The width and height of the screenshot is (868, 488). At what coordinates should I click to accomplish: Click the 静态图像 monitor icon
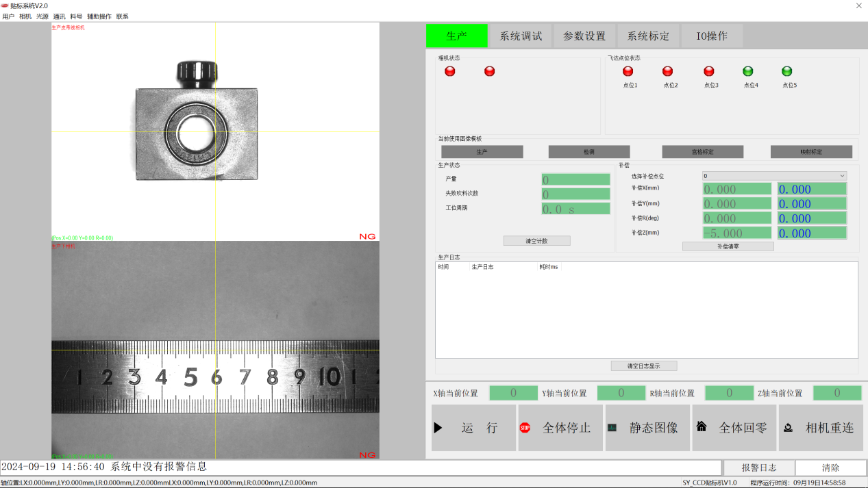pos(612,428)
